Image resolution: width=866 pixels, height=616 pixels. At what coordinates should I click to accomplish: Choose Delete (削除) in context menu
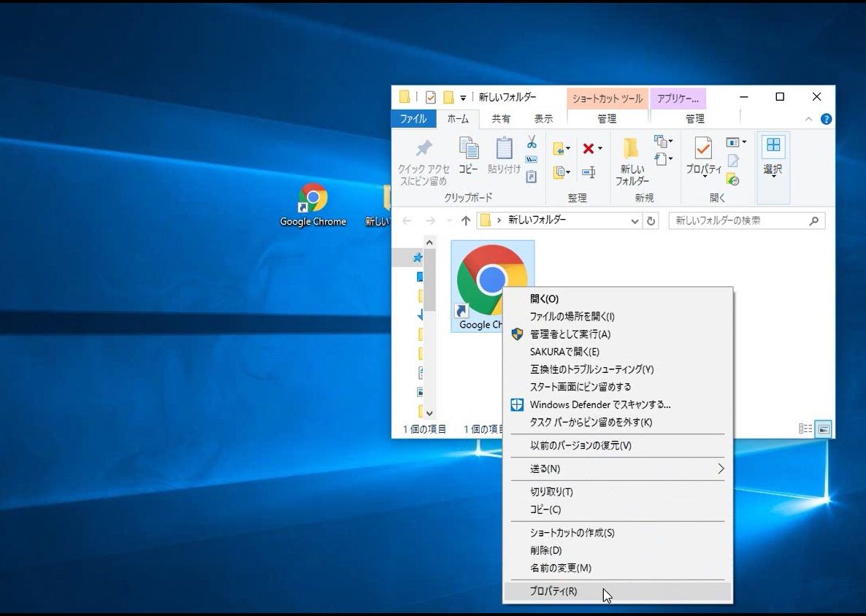[x=618, y=550]
